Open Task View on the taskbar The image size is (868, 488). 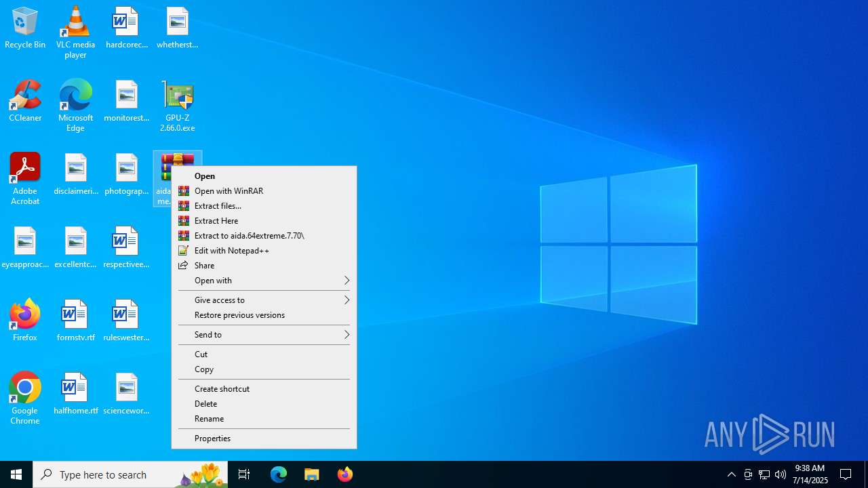[244, 474]
